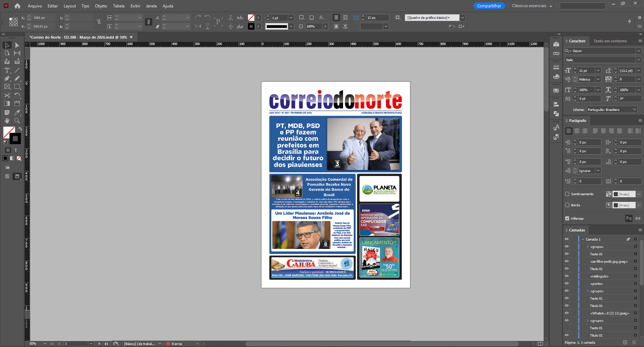Open the stroke weight 1 pt dropdown
The height and width of the screenshot is (347, 644).
(291, 17)
